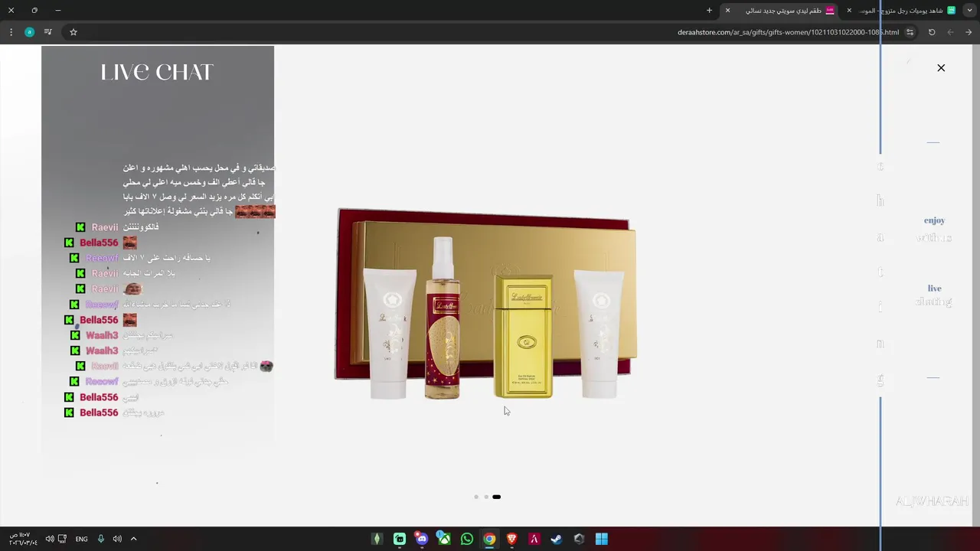The image size is (980, 551).
Task: Show the first carousel image dot
Action: [476, 497]
